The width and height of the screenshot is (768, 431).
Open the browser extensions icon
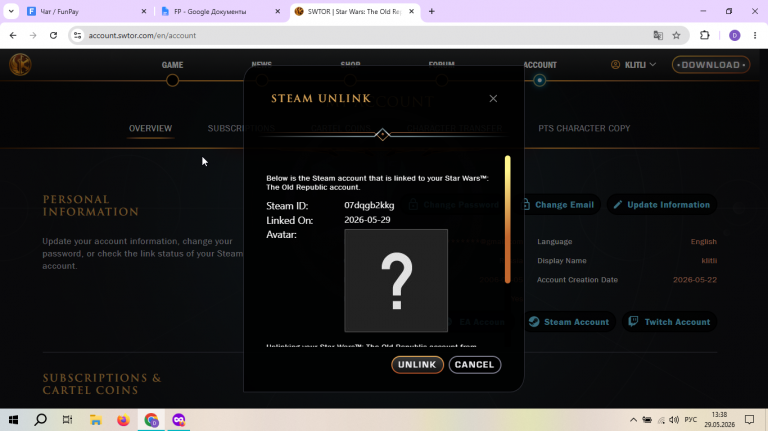click(x=704, y=35)
